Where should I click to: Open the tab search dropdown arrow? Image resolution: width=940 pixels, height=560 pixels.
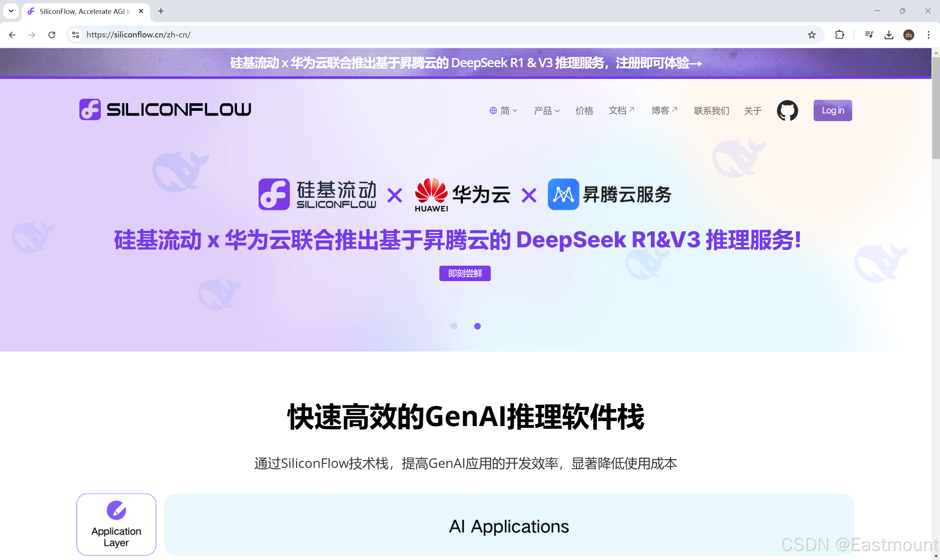pyautogui.click(x=11, y=11)
